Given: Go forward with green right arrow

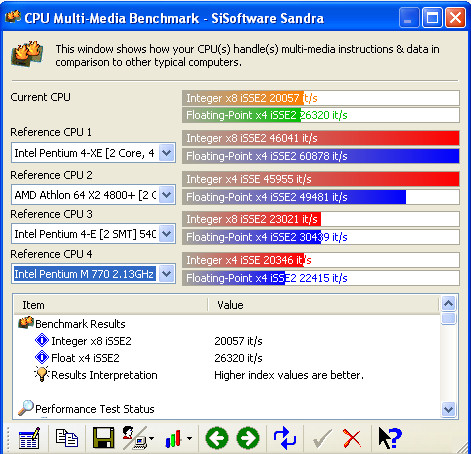Looking at the screenshot, I should [x=248, y=438].
